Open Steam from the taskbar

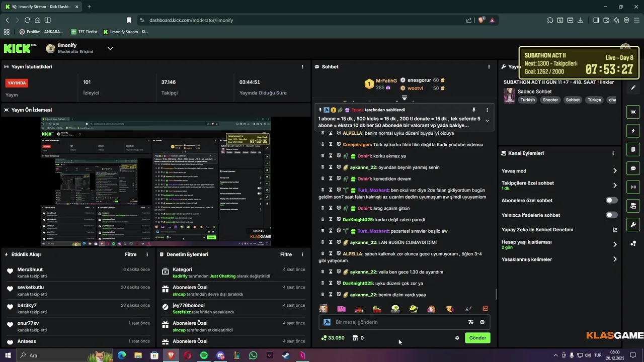click(286, 355)
